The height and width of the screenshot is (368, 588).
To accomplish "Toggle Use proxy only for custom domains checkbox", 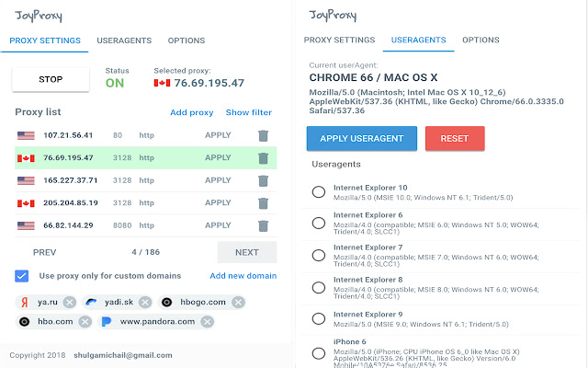I will pos(22,276).
